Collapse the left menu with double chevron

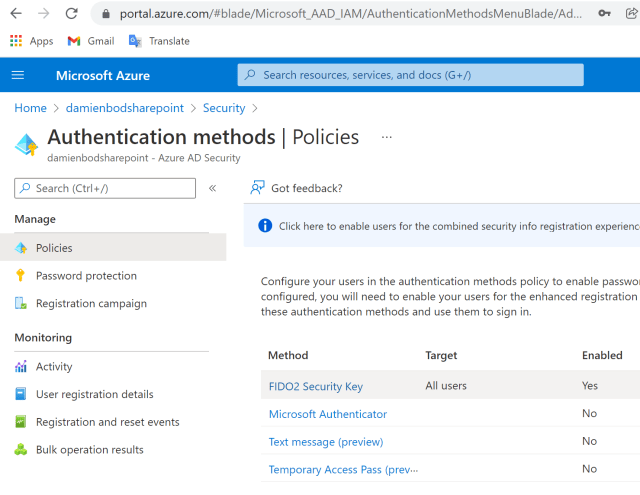tap(212, 188)
